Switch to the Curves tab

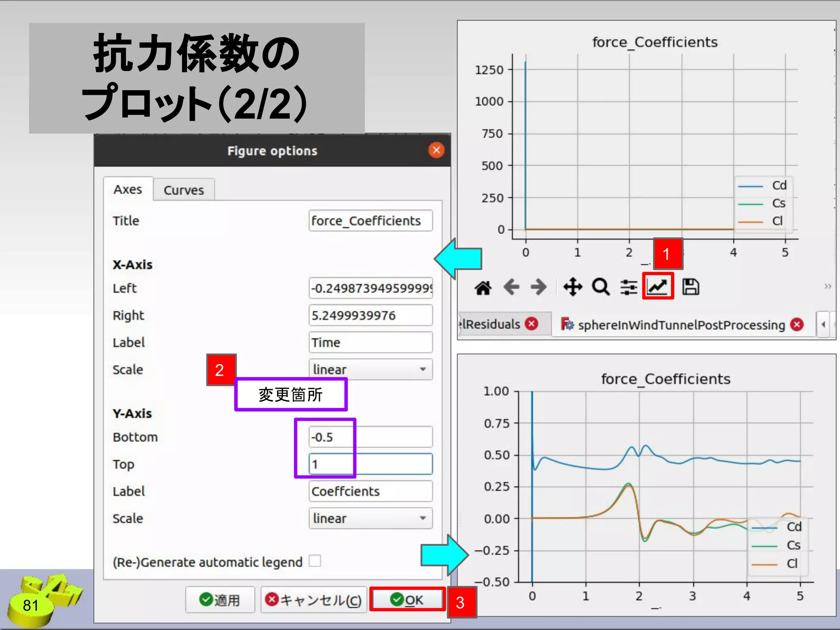(x=184, y=190)
